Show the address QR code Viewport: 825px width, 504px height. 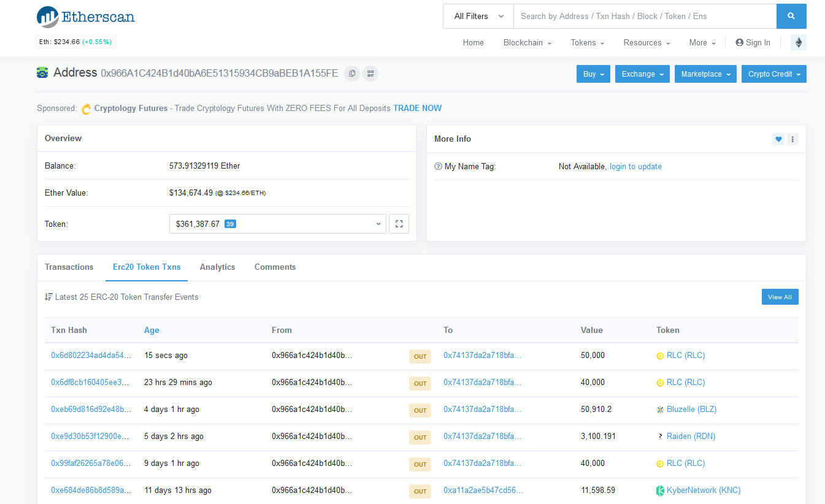(x=370, y=74)
